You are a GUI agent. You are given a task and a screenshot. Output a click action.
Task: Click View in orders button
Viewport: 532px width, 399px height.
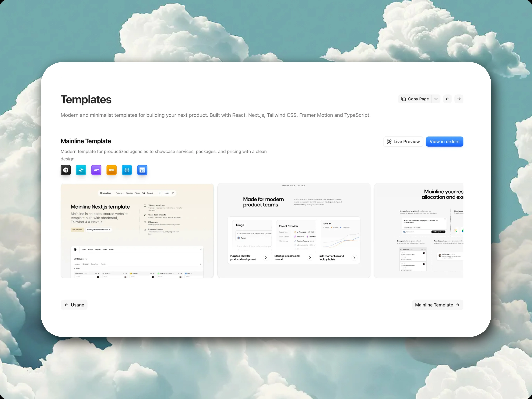tap(444, 142)
